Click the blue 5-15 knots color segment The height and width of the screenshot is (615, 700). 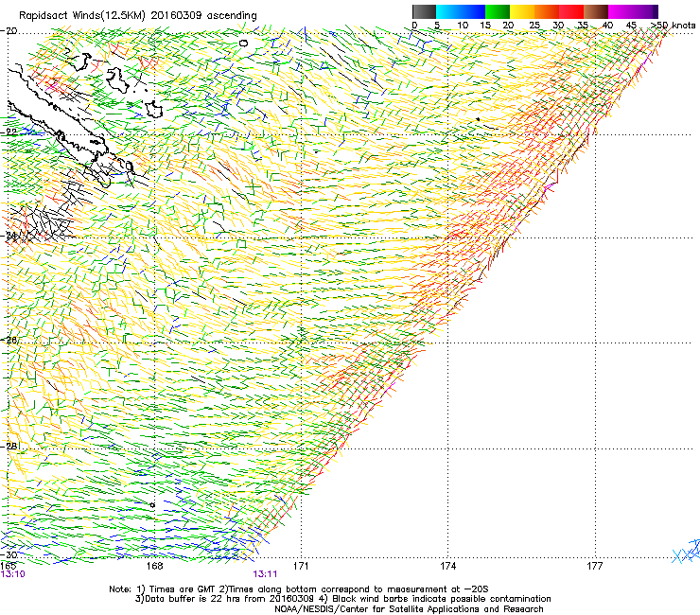[461, 11]
